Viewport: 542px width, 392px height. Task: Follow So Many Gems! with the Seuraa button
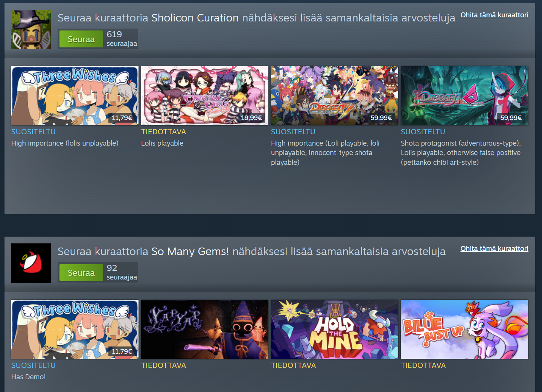[x=81, y=273]
